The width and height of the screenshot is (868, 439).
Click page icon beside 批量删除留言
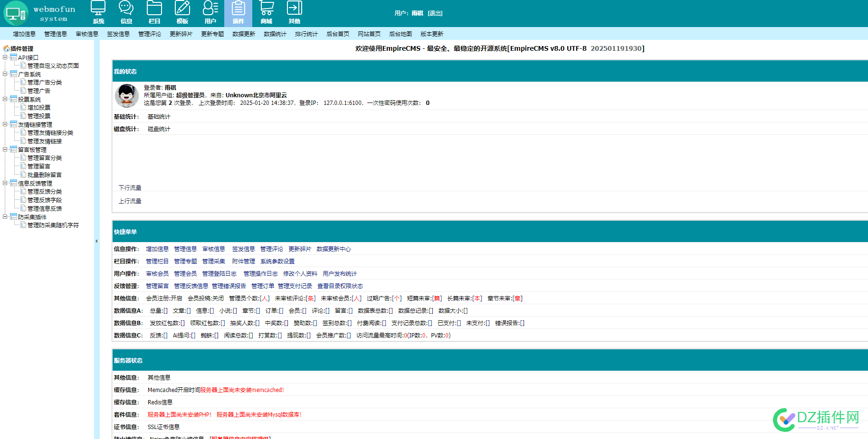23,174
